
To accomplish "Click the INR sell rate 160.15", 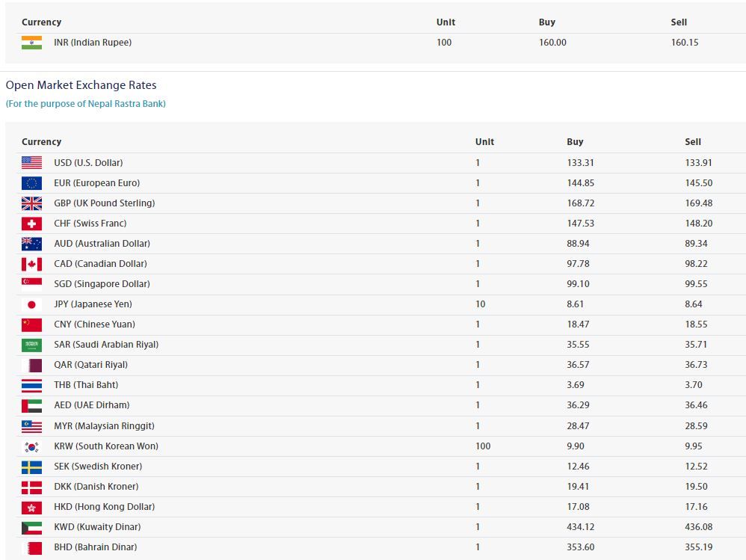I will (684, 43).
